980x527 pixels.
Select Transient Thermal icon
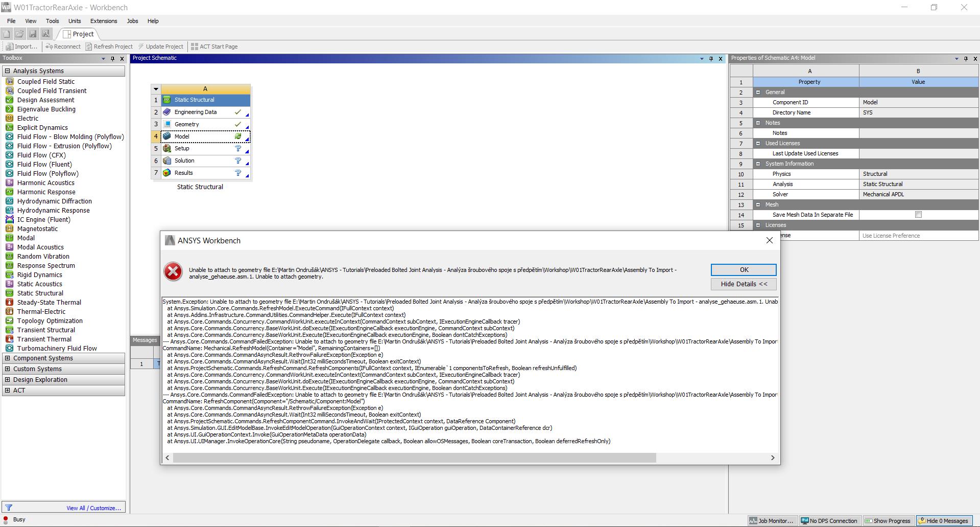coord(9,339)
